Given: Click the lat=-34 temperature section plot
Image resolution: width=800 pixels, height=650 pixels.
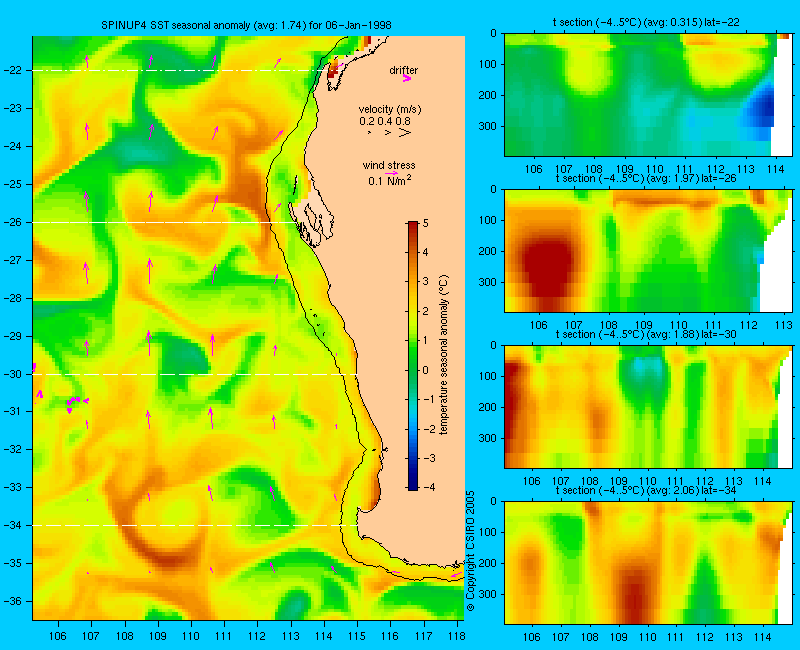Looking at the screenshot, I should 647,563.
